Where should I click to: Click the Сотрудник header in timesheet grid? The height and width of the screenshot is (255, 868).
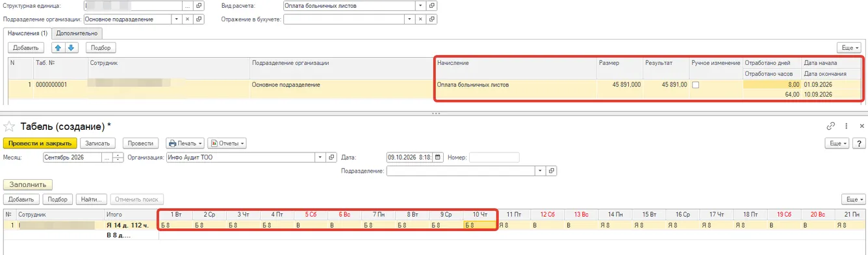(x=60, y=214)
